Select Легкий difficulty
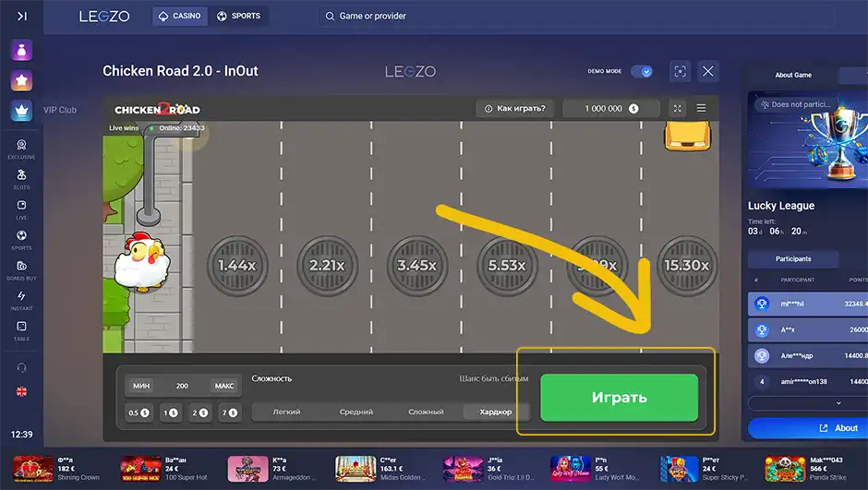Viewport: 868px width, 490px height. (287, 412)
